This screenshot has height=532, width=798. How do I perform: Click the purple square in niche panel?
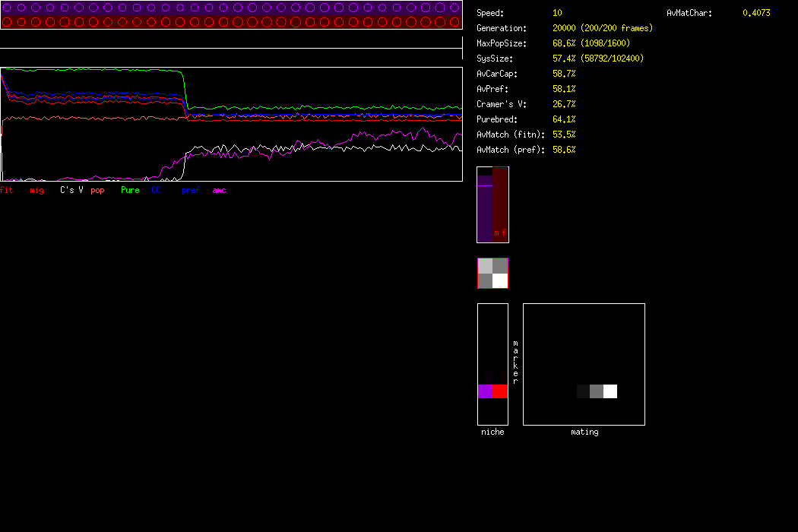[485, 391]
